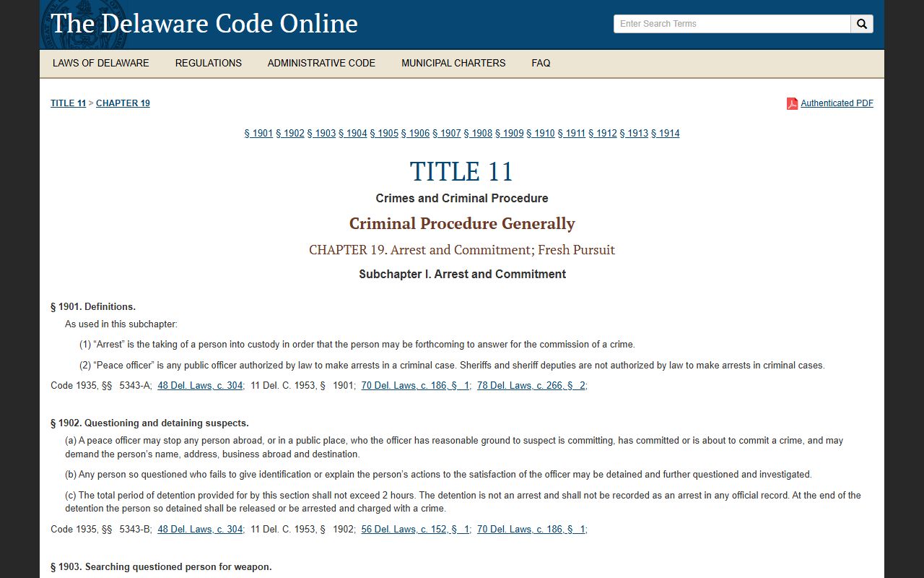924x578 pixels.
Task: Click paragraph (c) about 2-hour detention limit
Action: [x=463, y=502]
